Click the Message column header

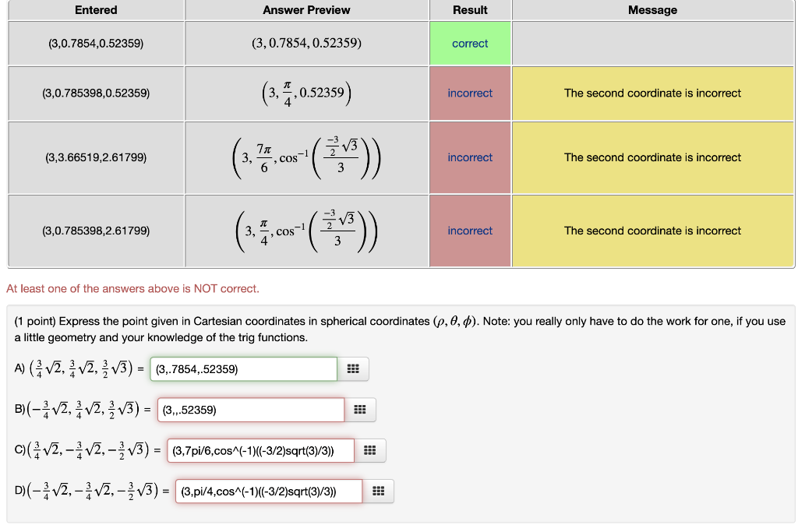click(x=653, y=10)
